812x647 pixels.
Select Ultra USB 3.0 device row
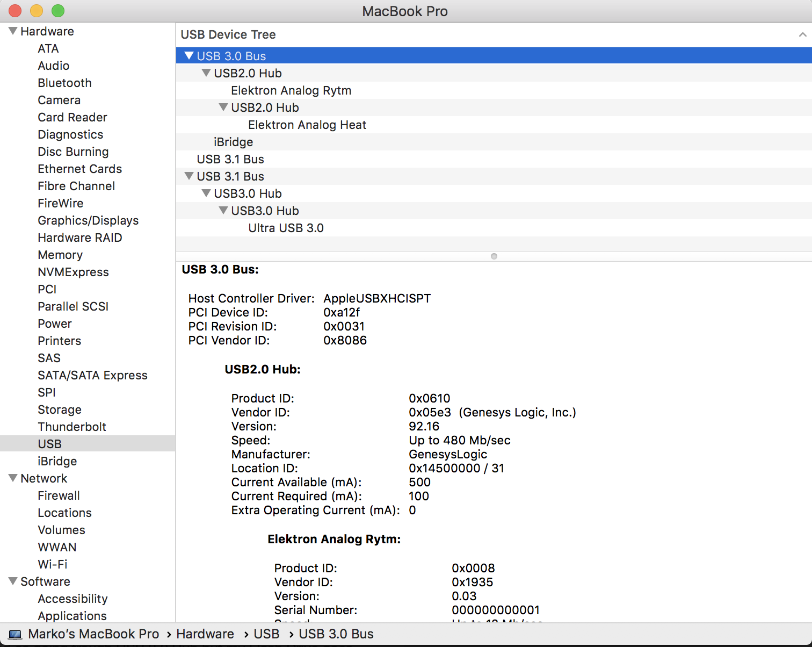tap(494, 228)
